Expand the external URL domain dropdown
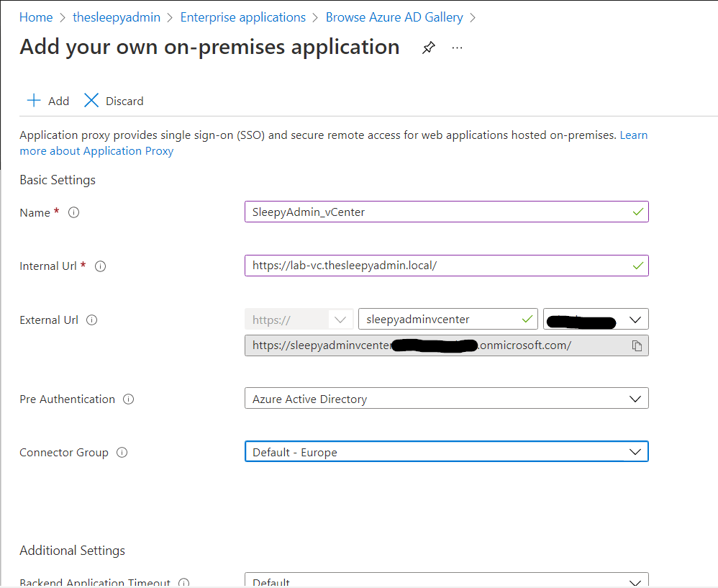This screenshot has width=718, height=588. click(596, 319)
